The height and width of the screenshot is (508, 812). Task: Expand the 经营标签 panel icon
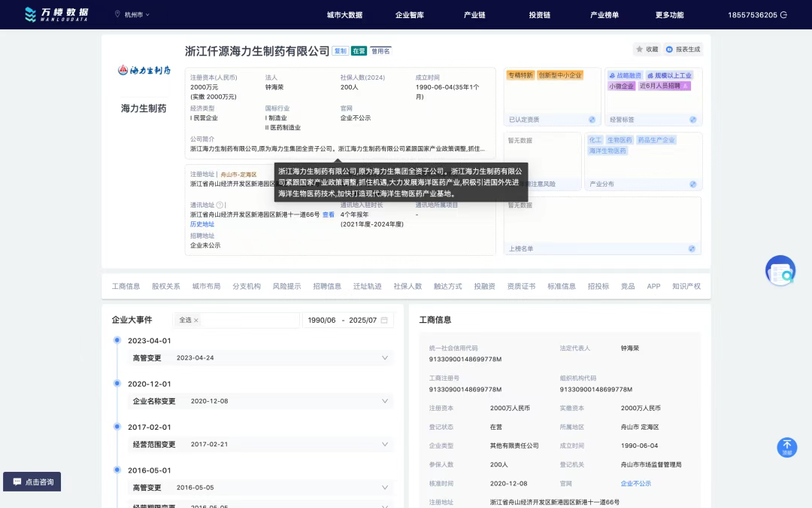click(x=693, y=120)
